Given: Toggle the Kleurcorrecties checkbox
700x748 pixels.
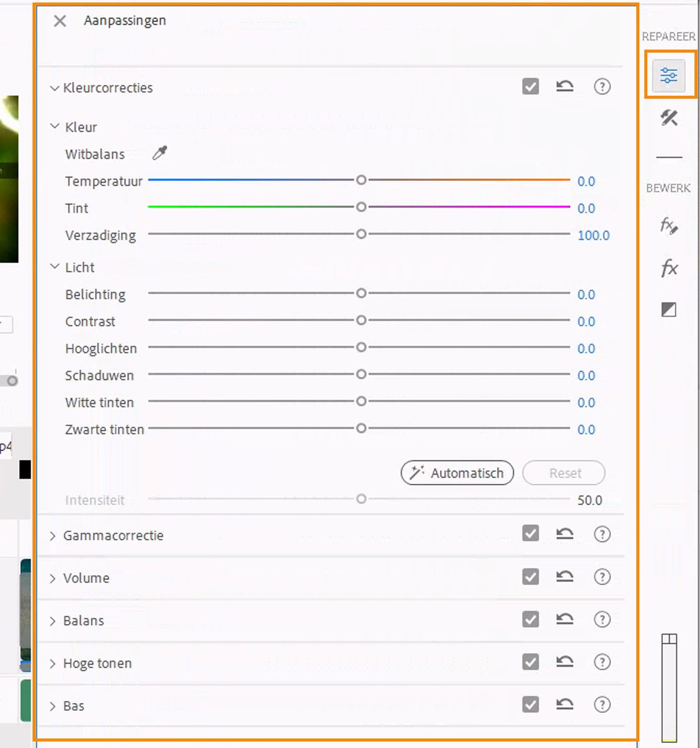Looking at the screenshot, I should coord(531,86).
